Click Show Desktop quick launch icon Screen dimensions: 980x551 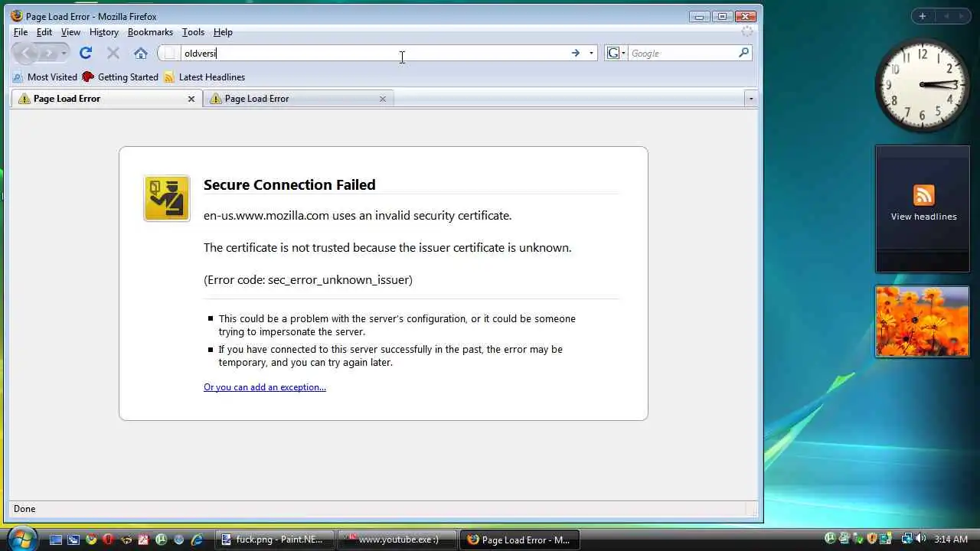(x=56, y=540)
